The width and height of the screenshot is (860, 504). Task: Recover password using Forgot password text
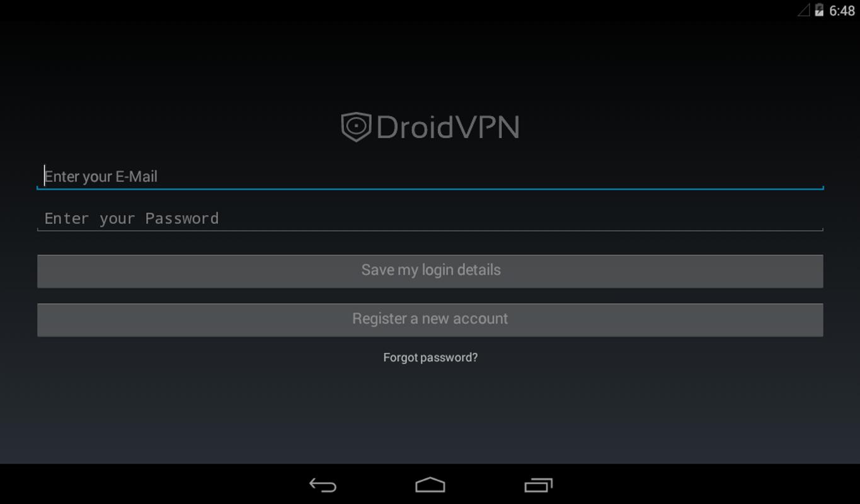click(430, 357)
